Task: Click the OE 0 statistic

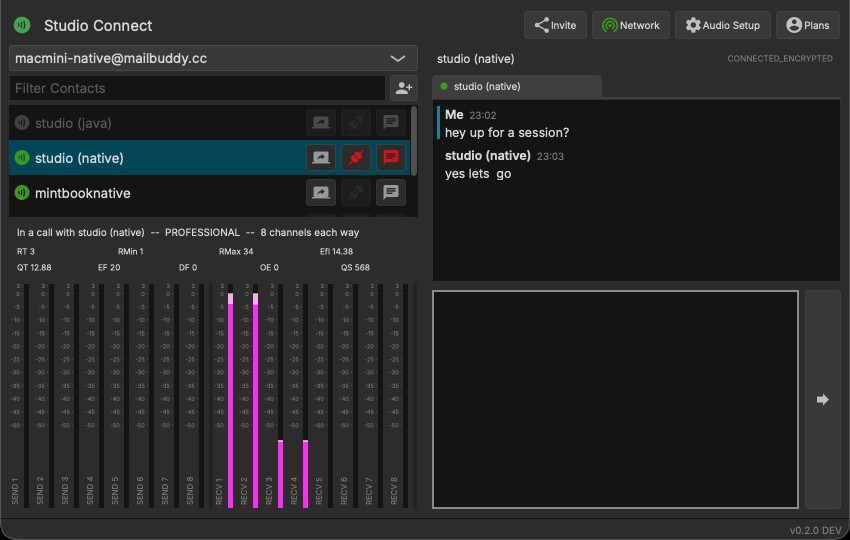Action: [x=269, y=268]
